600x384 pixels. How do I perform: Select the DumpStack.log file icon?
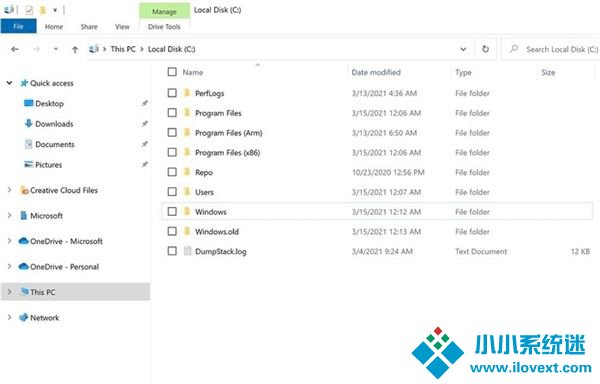(188, 251)
